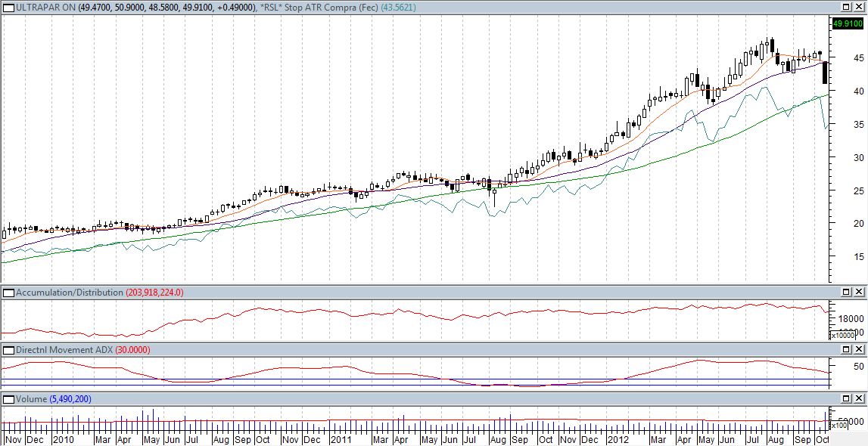Click the ULTRAPAR ON pane menu icon

tap(8, 8)
